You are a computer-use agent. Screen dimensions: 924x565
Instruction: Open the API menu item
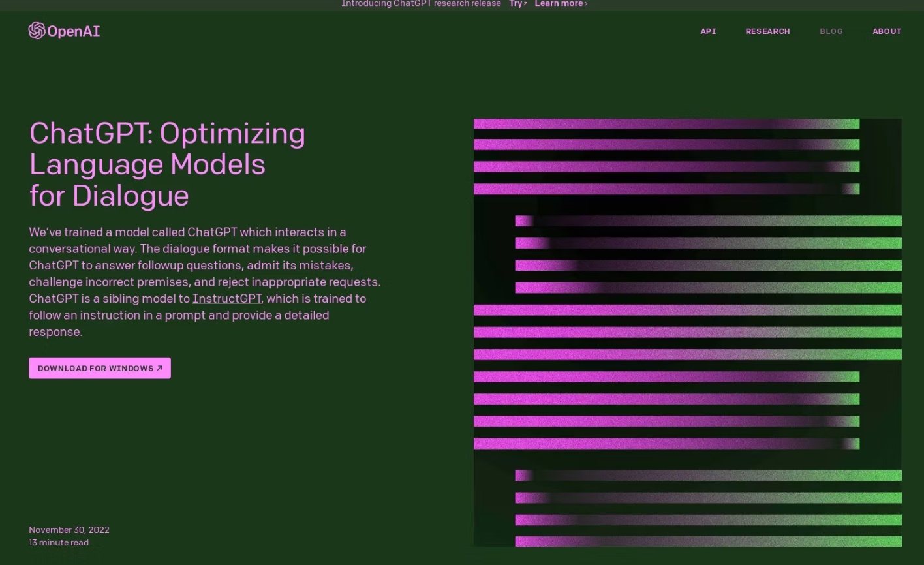point(708,31)
